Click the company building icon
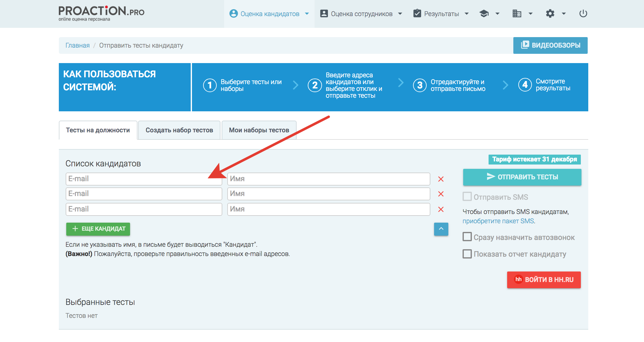 (517, 14)
